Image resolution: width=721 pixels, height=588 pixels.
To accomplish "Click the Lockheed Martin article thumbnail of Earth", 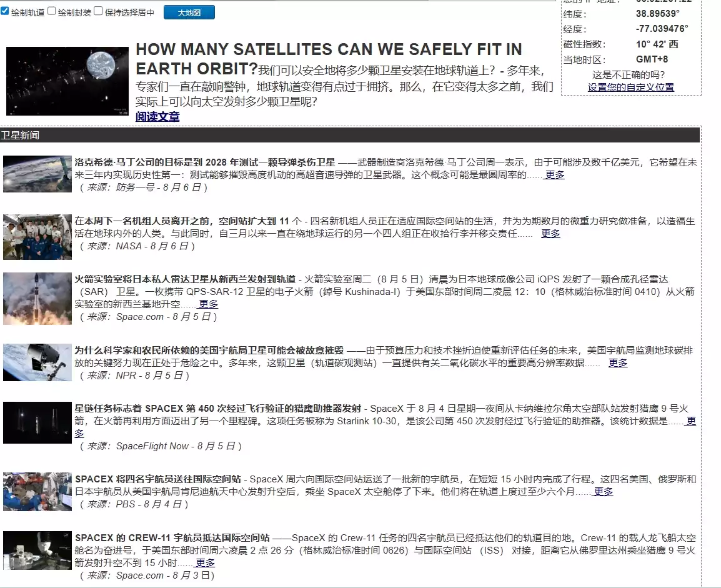I will 37,174.
